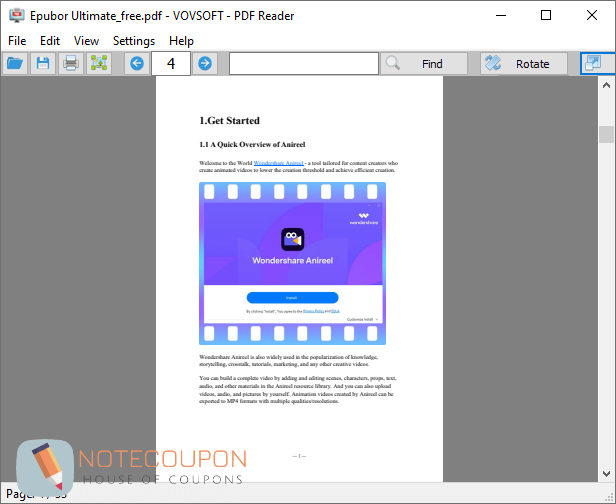This screenshot has width=616, height=504.
Task: Click the Rotate button
Action: point(524,63)
